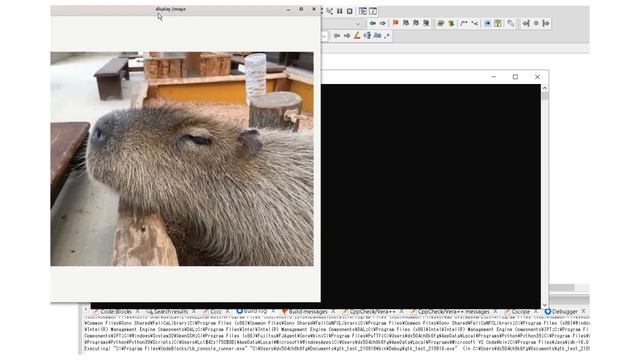Maximize the console window
Screen dimensions: 640x360
coord(516,77)
